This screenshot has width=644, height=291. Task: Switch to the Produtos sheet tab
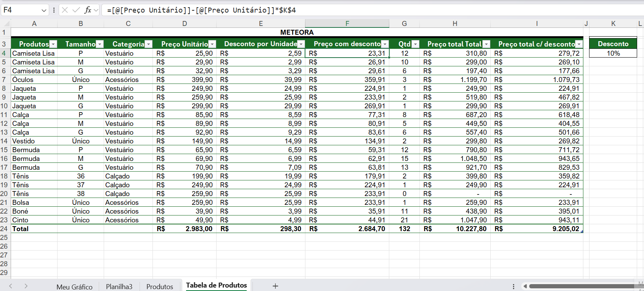click(x=160, y=286)
